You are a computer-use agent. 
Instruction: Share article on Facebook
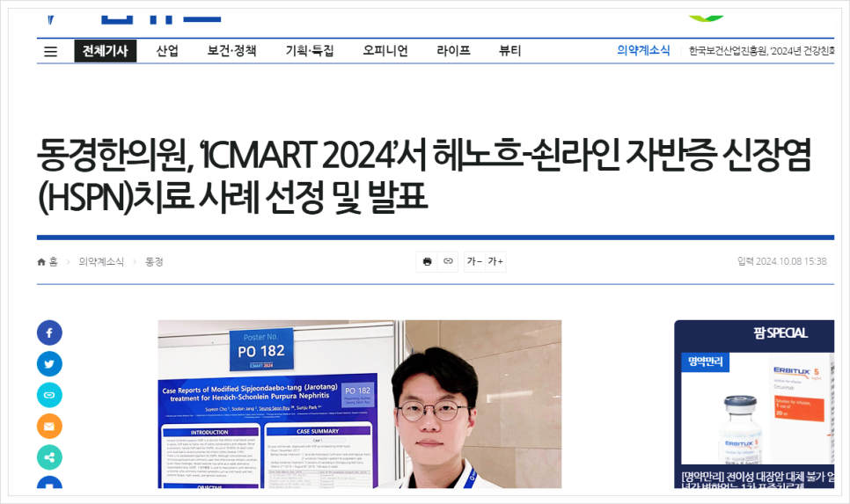point(49,332)
